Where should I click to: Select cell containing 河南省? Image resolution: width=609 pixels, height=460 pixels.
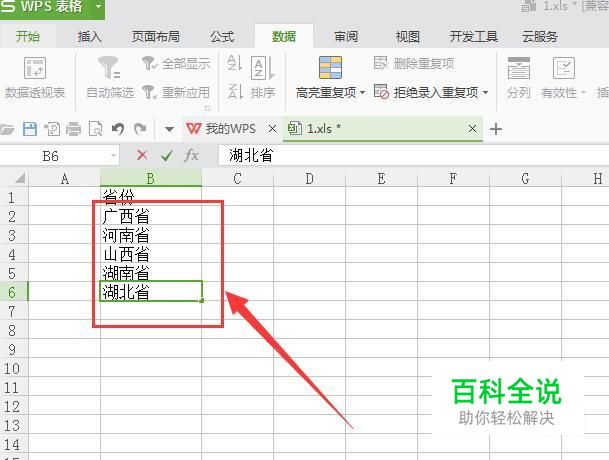[x=151, y=235]
